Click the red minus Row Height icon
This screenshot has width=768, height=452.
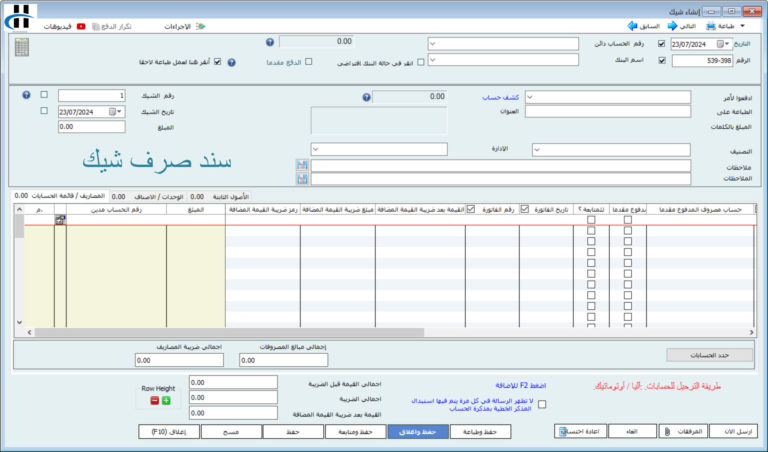pyautogui.click(x=154, y=400)
